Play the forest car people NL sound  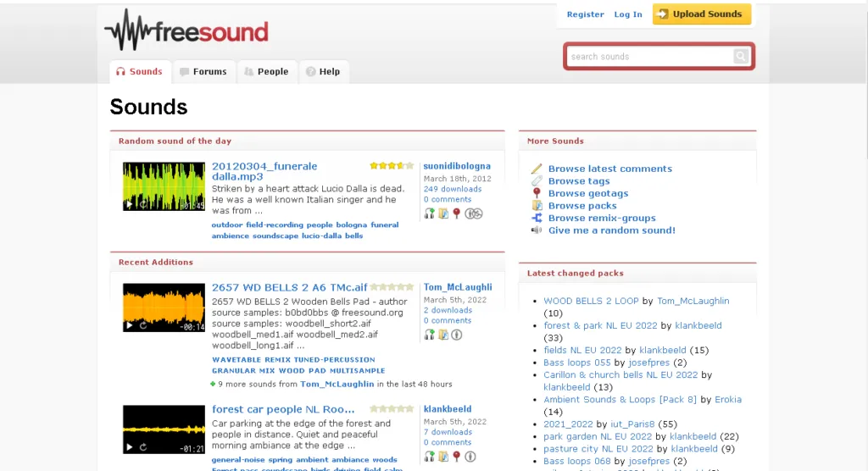[x=129, y=447]
